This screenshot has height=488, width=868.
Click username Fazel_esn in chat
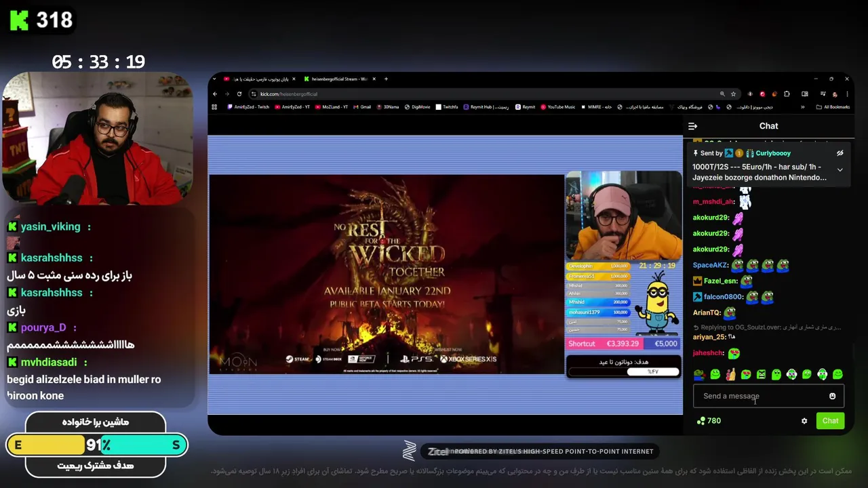click(720, 281)
